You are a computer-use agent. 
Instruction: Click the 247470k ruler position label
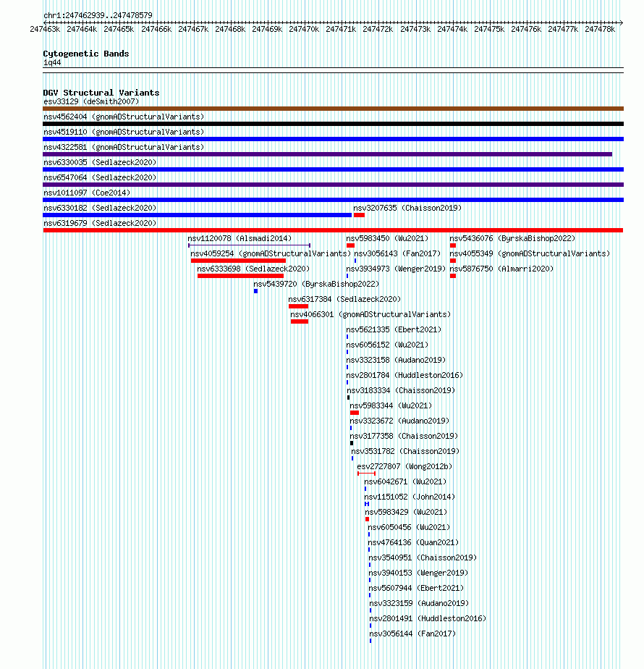304,29
